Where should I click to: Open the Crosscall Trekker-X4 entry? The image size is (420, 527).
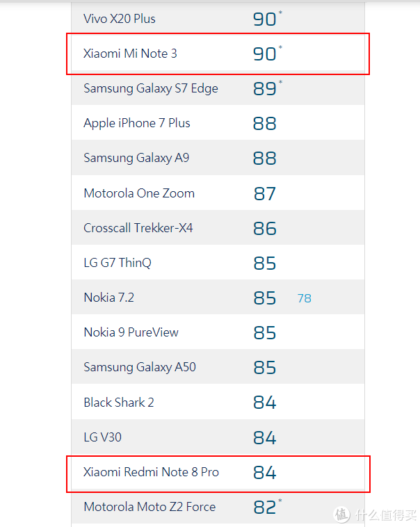coord(138,228)
